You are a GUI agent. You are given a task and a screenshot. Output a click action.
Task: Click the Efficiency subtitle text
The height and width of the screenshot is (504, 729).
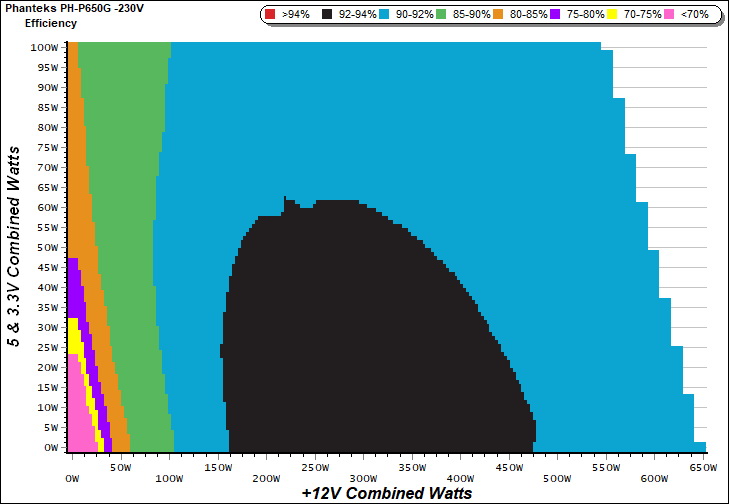click(51, 22)
